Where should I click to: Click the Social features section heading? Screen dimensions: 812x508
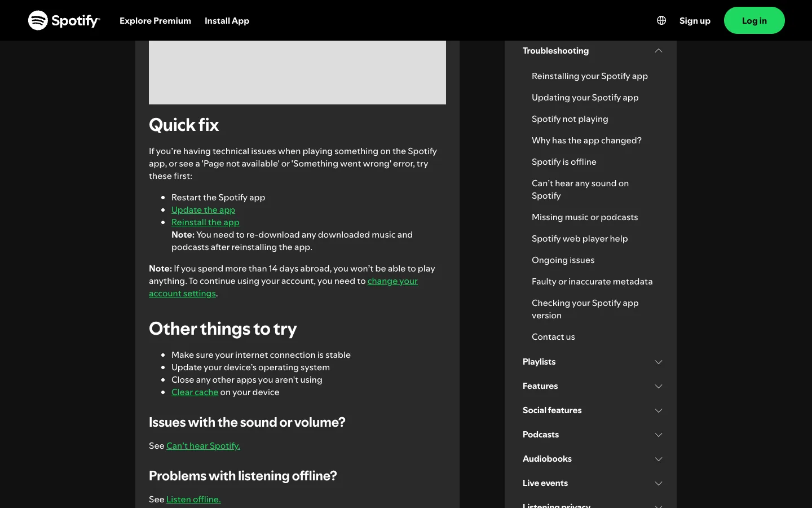click(x=552, y=410)
